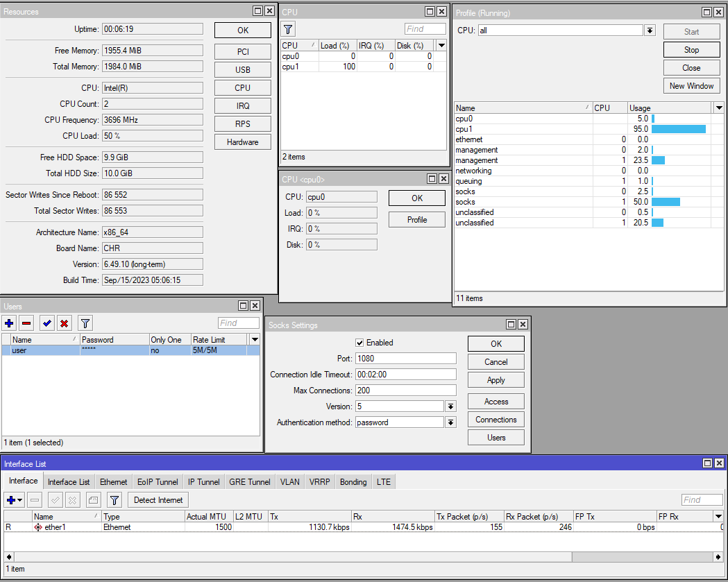This screenshot has width=728, height=582.
Task: Select the Bonding tab
Action: (353, 481)
